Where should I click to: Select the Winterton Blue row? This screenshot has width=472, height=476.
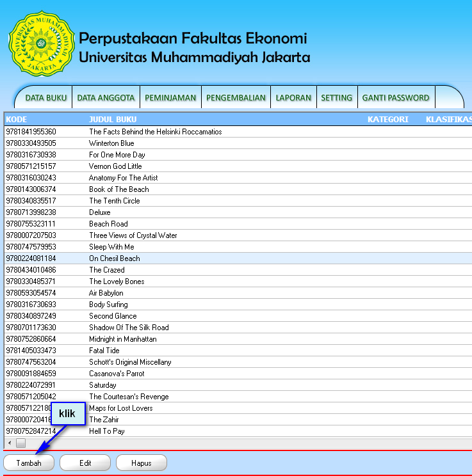point(238,143)
